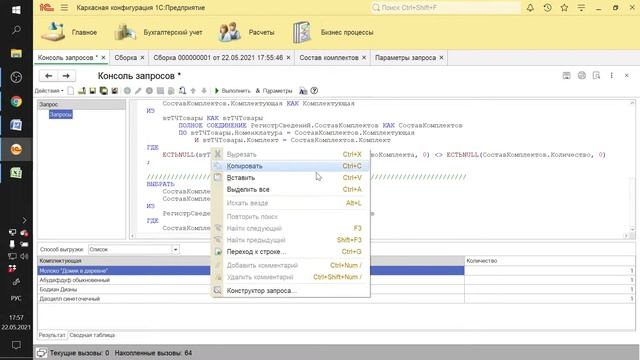Open Chrome from the taskbar
Screen dimensions: 640x360
pos(16,101)
